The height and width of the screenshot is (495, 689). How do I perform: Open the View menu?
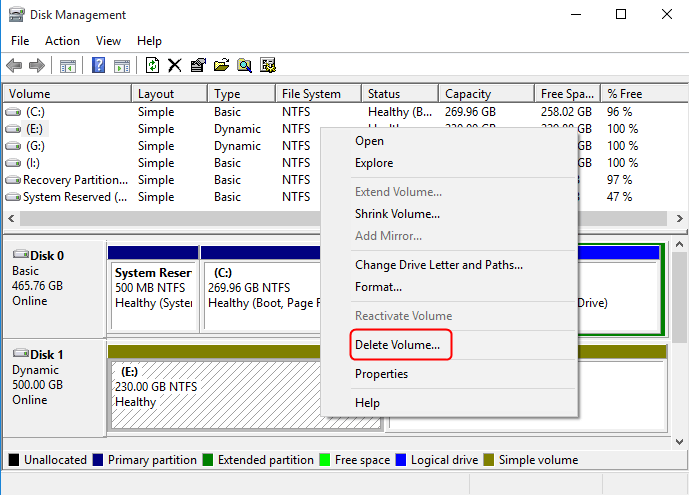[108, 41]
